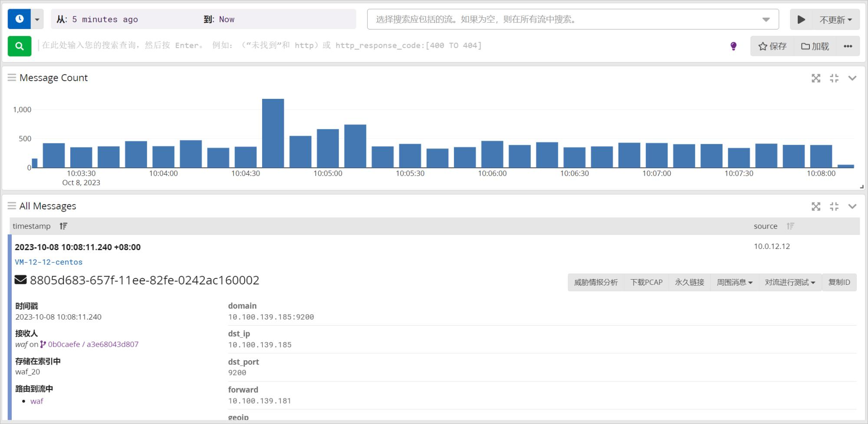Click the 保存 save search button
868x424 pixels.
click(x=773, y=46)
